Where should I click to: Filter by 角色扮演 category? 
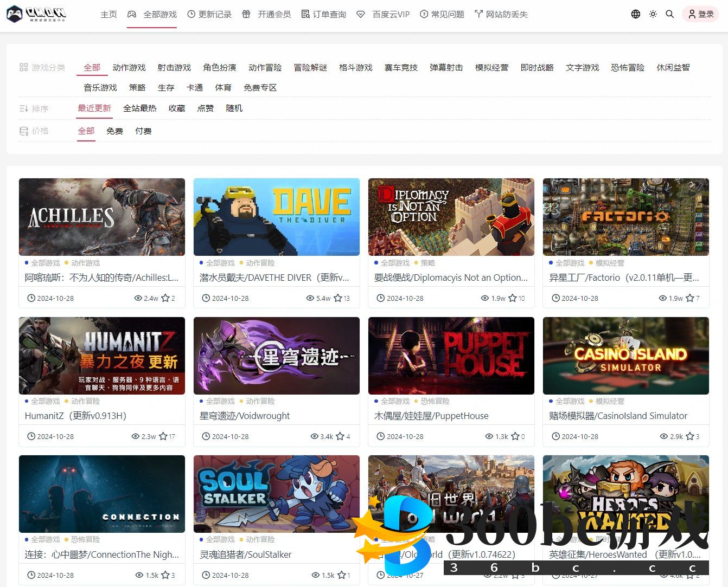[220, 67]
